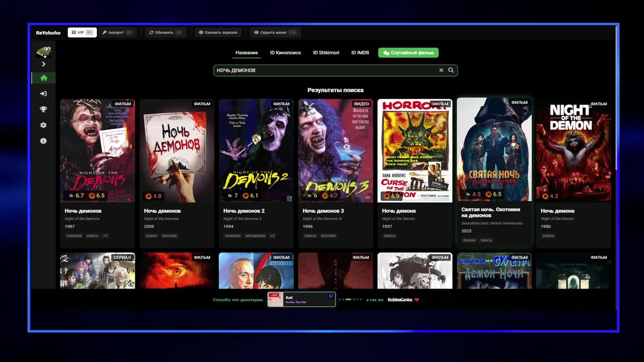Open Night of the Demons 2 poster
The width and height of the screenshot is (644, 362).
256,150
